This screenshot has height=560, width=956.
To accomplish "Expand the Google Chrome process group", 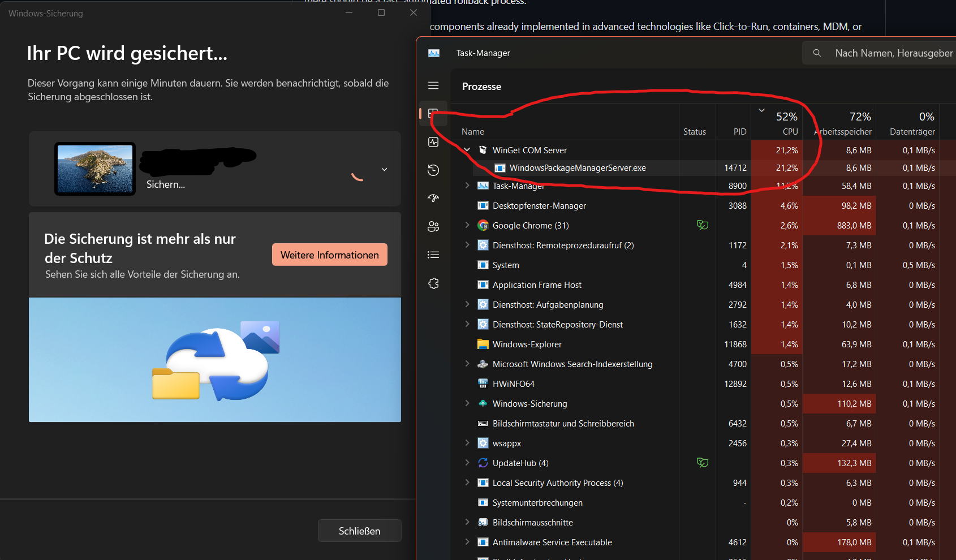I will click(x=467, y=225).
